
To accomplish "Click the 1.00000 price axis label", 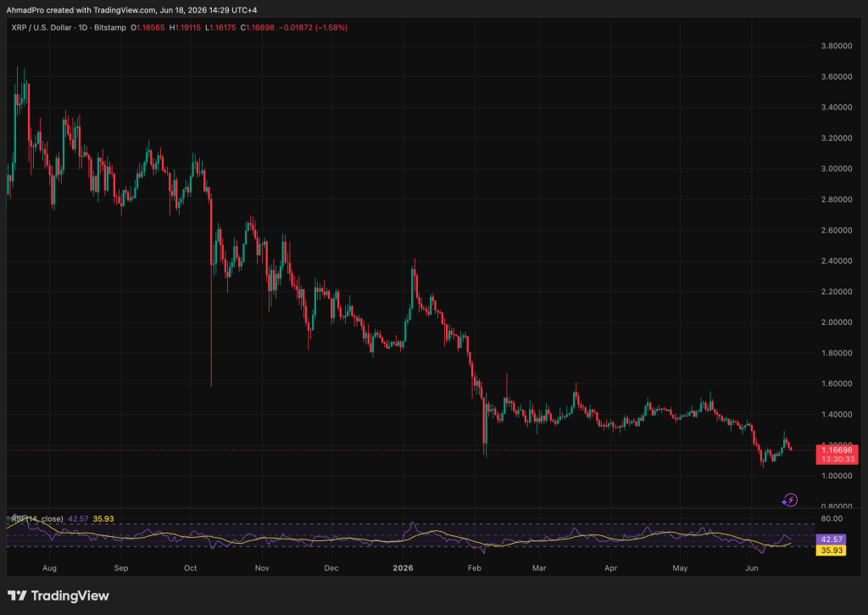I will pyautogui.click(x=837, y=476).
